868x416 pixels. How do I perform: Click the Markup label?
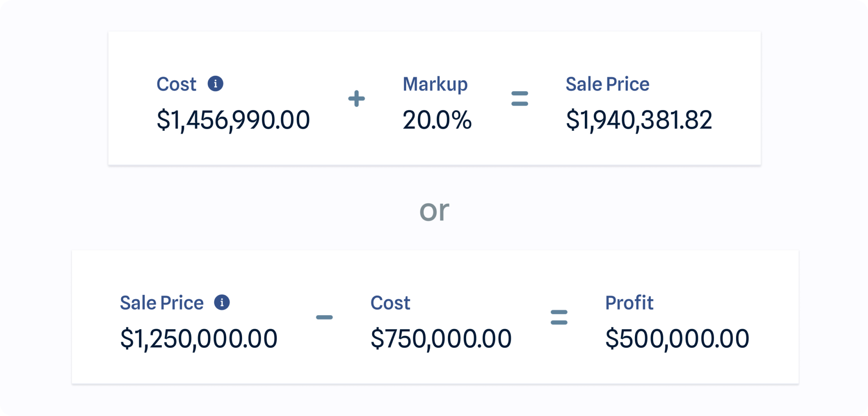[x=435, y=84]
